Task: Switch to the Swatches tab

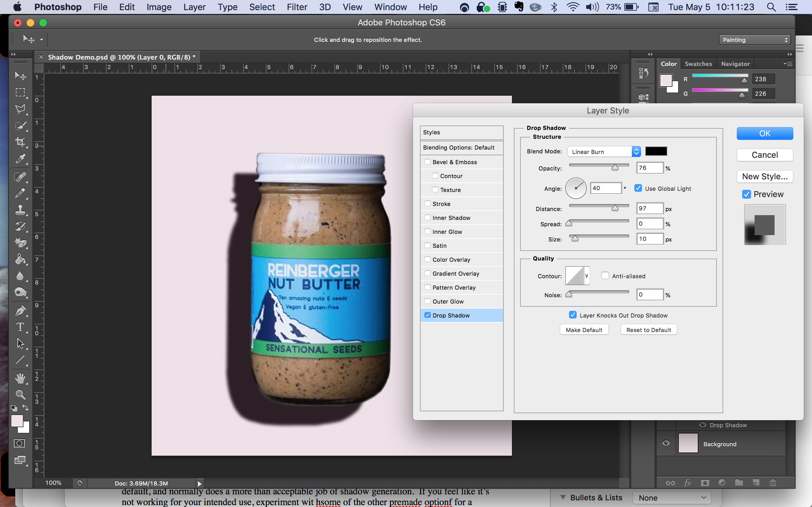Action: pyautogui.click(x=698, y=64)
